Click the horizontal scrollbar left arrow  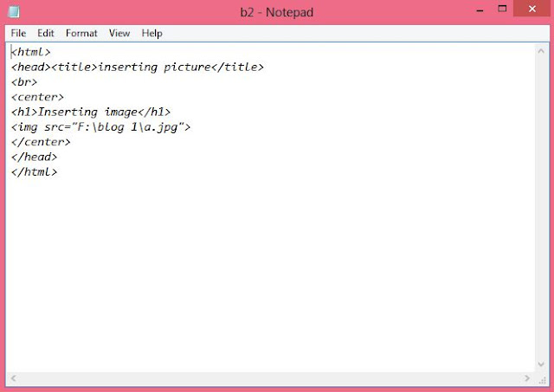(14, 378)
